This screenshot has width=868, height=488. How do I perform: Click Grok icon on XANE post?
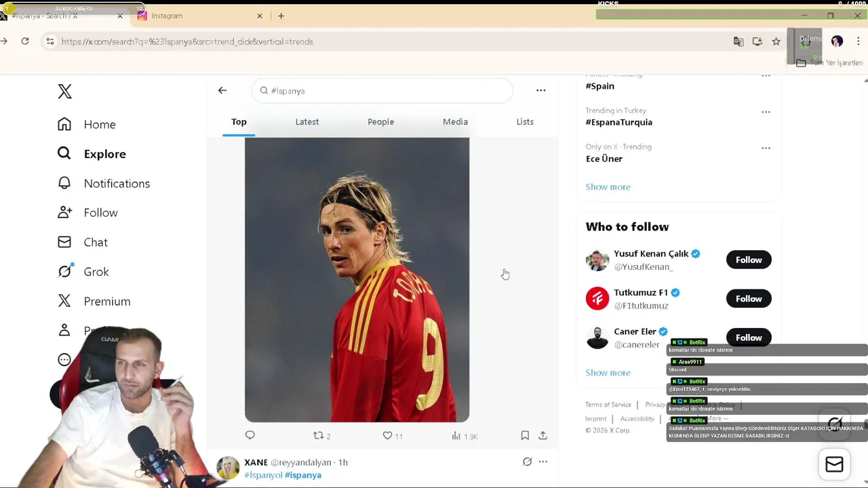(x=527, y=462)
